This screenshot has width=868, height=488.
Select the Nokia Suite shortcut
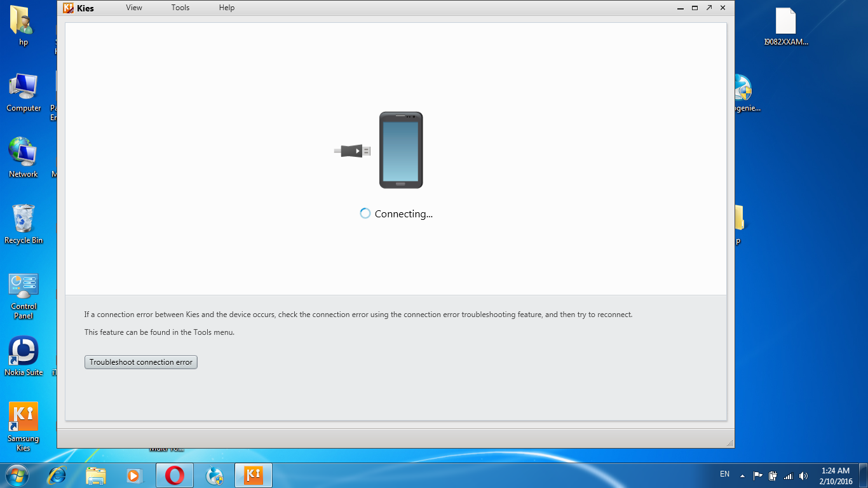click(24, 356)
